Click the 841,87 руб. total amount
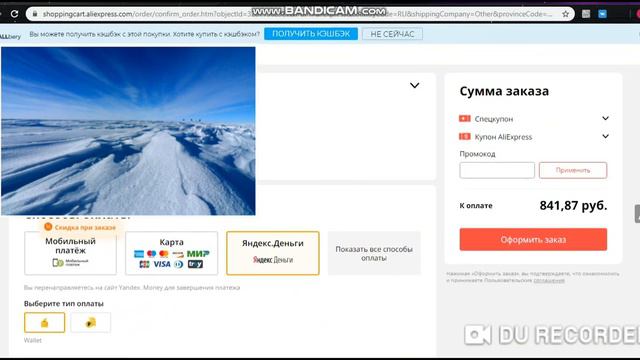This screenshot has height=360, width=640. [573, 205]
